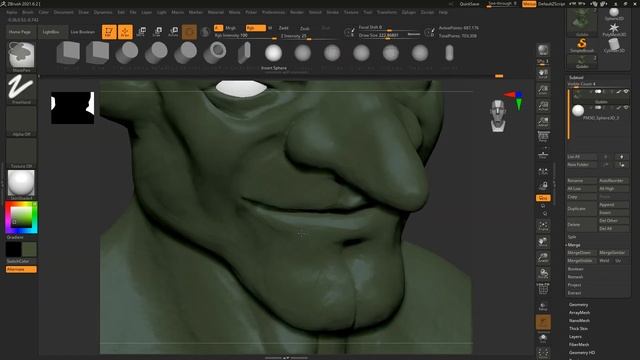Viewport: 640px width, 360px height.
Task: Click the Gizmo 3D button
Action: [189, 32]
